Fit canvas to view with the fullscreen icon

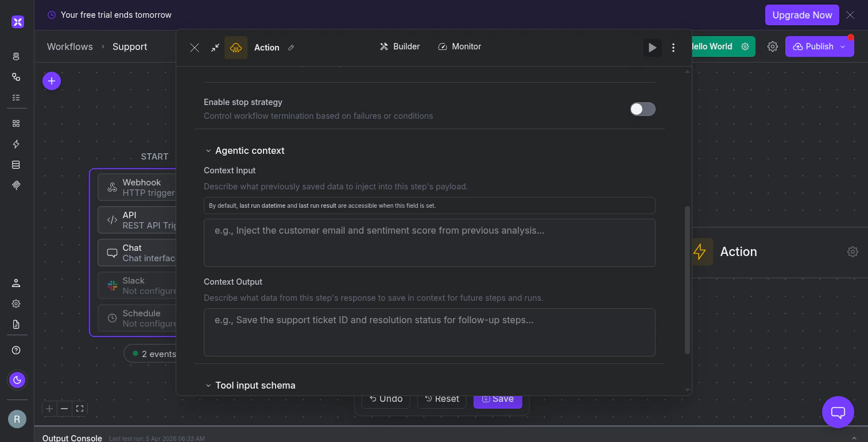(x=80, y=409)
